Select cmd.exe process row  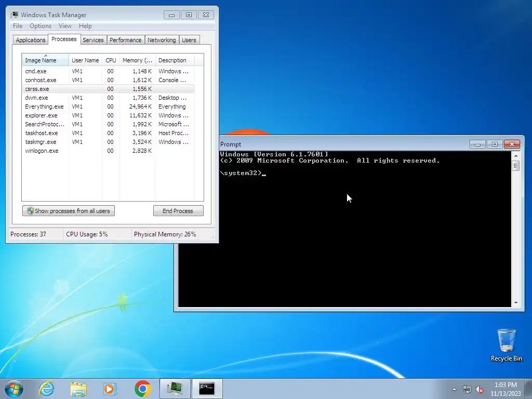click(x=108, y=71)
